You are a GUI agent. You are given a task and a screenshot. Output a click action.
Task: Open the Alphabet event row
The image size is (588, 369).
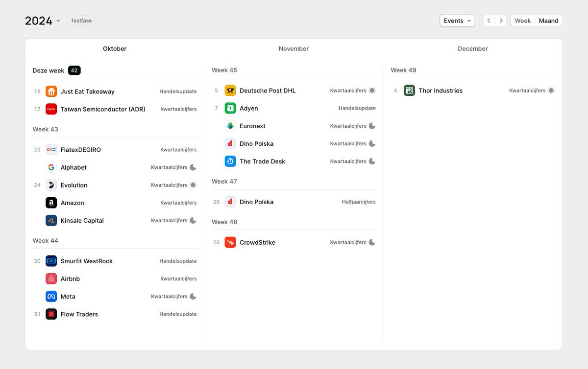tap(115, 167)
